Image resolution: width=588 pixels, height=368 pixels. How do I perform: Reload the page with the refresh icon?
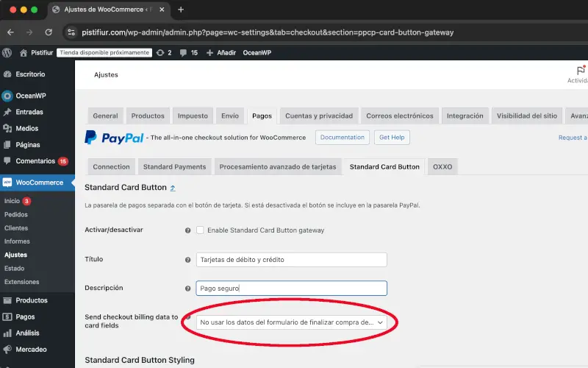(49, 32)
